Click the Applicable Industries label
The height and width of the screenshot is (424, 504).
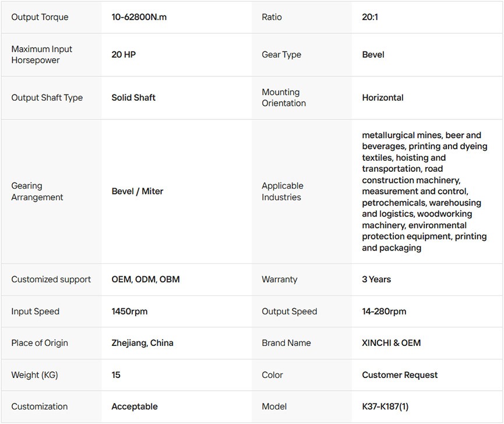click(283, 192)
